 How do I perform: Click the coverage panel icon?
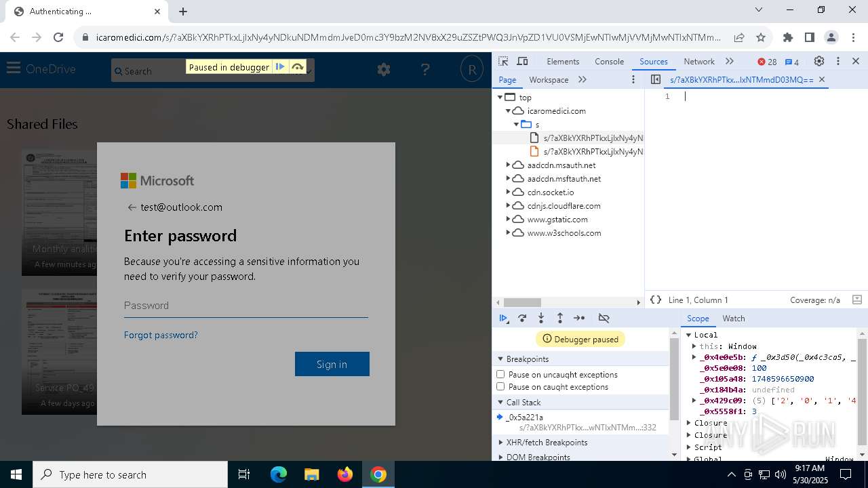[856, 300]
